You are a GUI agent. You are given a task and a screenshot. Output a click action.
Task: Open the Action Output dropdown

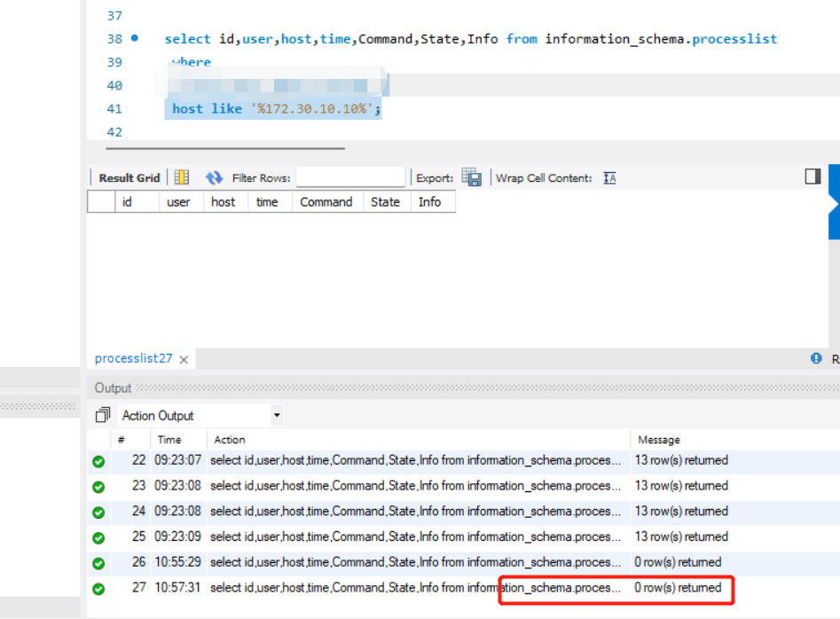(200, 414)
